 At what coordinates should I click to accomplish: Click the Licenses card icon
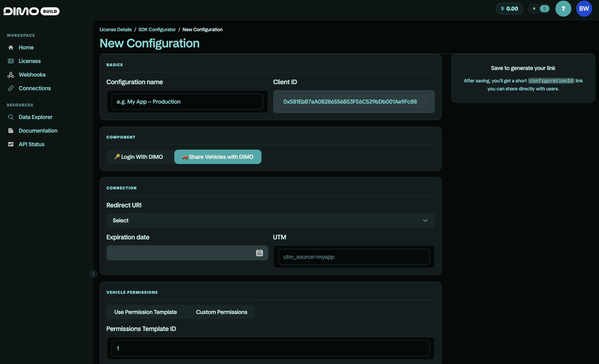click(11, 61)
